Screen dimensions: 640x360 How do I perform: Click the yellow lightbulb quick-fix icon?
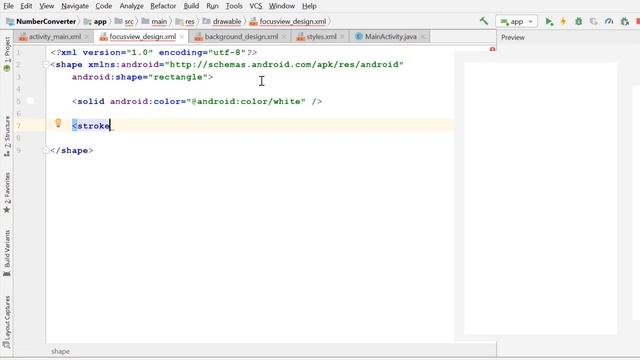tap(58, 123)
